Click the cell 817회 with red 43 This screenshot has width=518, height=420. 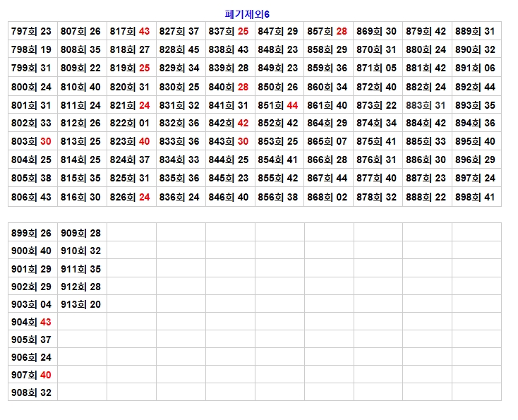(x=131, y=31)
